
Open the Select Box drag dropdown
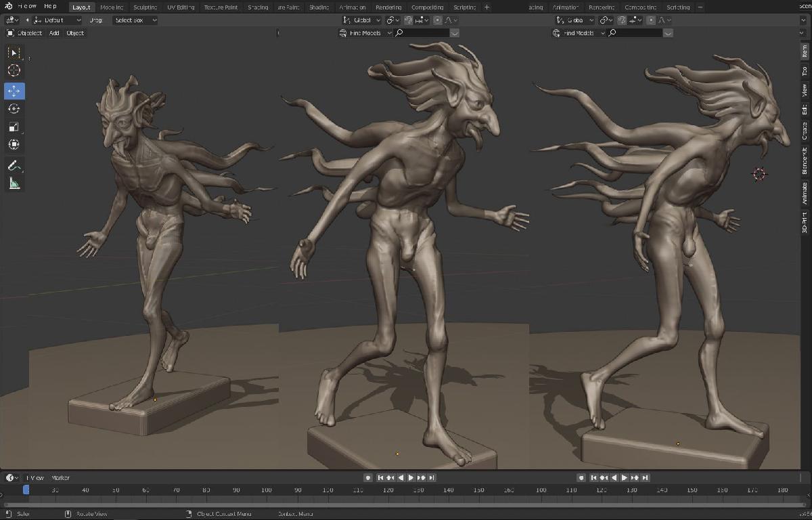135,20
